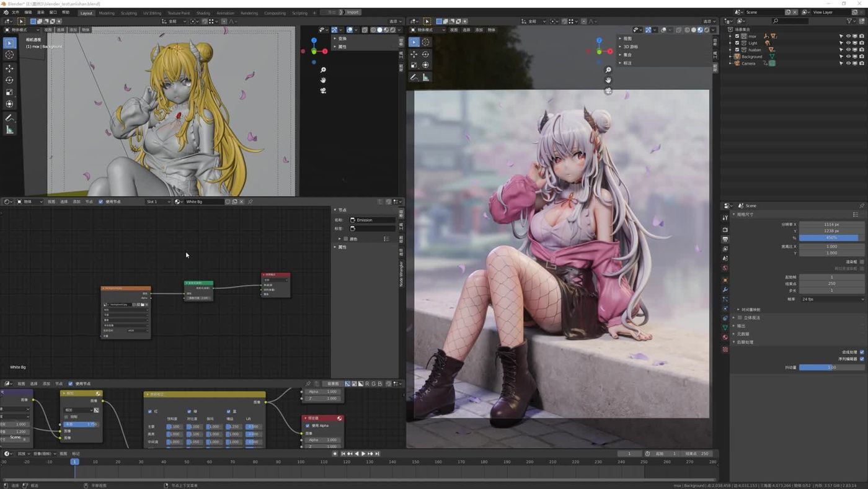Open the Material properties tab

[x=725, y=338]
